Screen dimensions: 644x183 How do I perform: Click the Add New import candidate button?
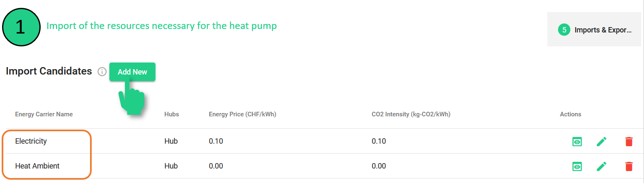[132, 72]
